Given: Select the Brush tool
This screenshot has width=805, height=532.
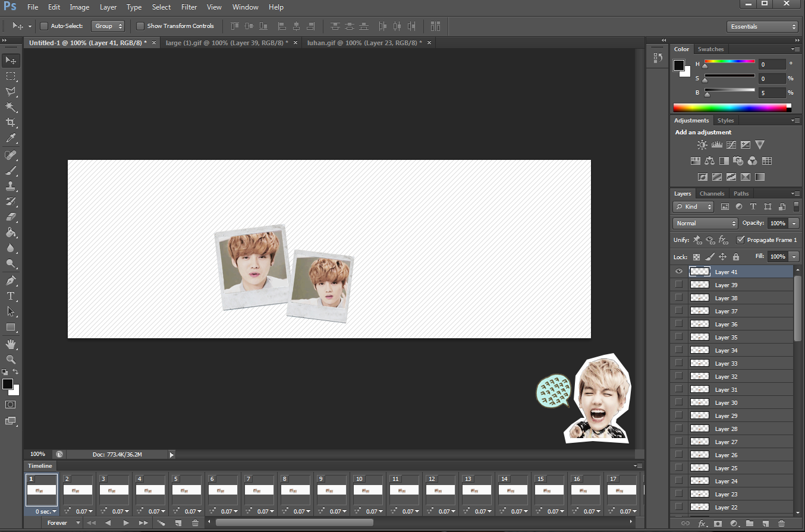Looking at the screenshot, I should click(11, 171).
